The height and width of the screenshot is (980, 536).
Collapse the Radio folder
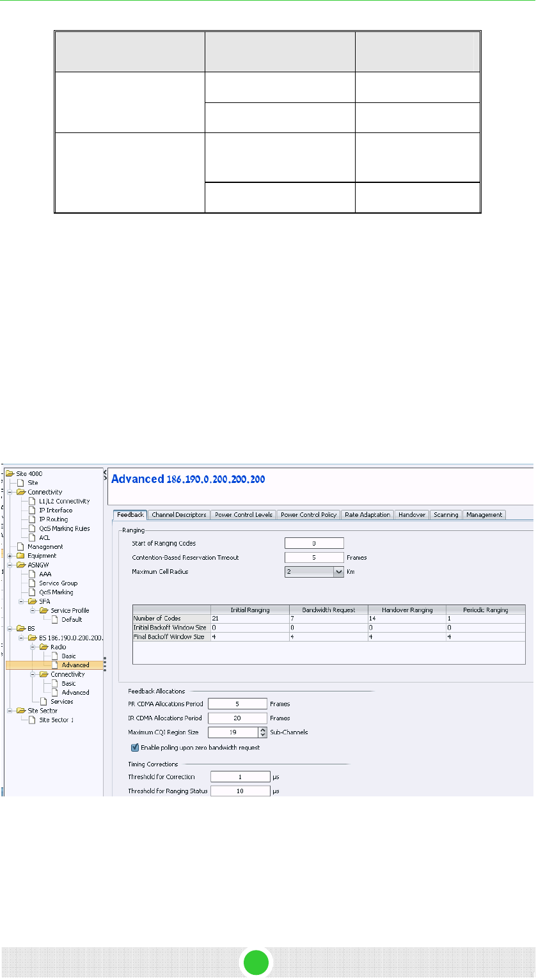32,647
